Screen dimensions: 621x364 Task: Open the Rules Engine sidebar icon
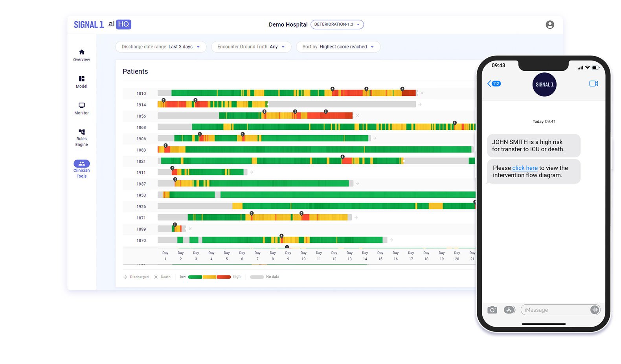(x=81, y=132)
